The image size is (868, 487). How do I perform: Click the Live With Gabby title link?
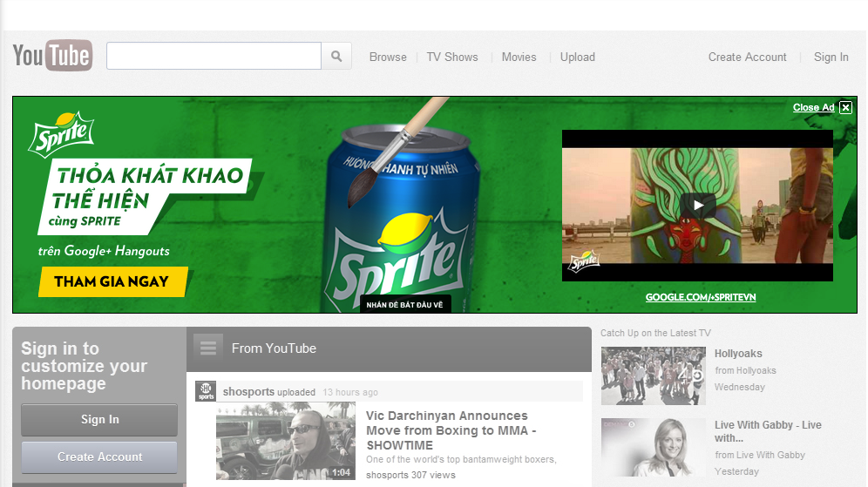point(768,431)
